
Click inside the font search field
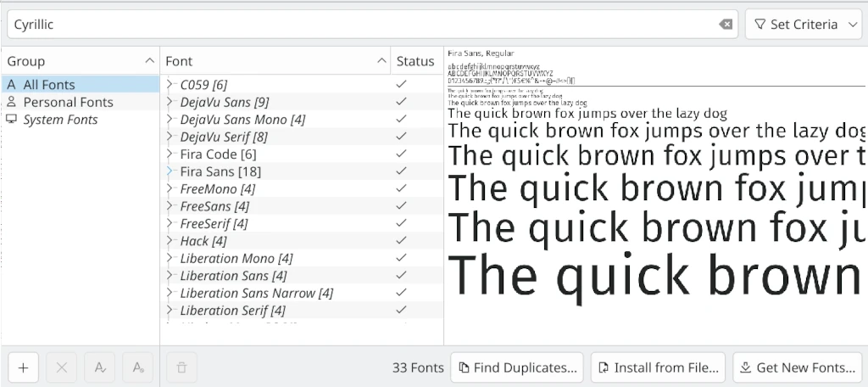pos(356,25)
